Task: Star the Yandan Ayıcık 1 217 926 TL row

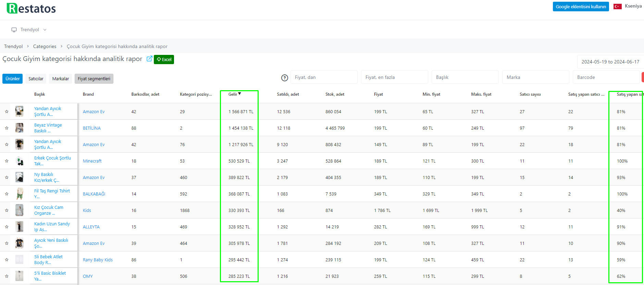Action: click(7, 144)
